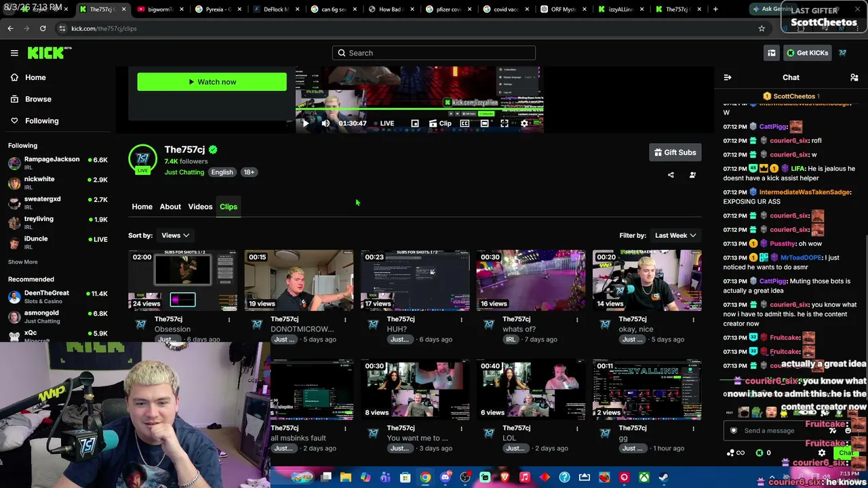
Task: Toggle theater mode in the player
Action: pyautogui.click(x=484, y=123)
